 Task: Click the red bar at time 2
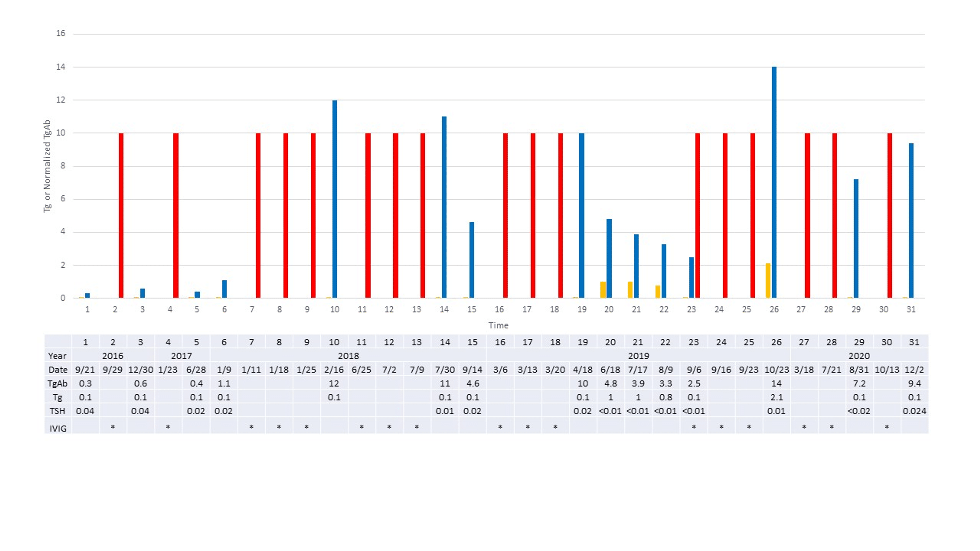pos(121,215)
